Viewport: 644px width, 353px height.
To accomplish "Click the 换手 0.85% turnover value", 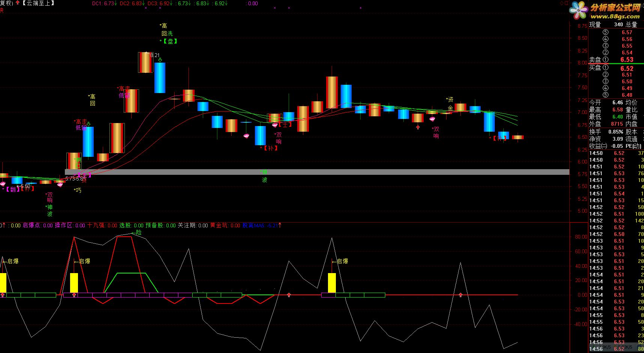I will (x=616, y=132).
